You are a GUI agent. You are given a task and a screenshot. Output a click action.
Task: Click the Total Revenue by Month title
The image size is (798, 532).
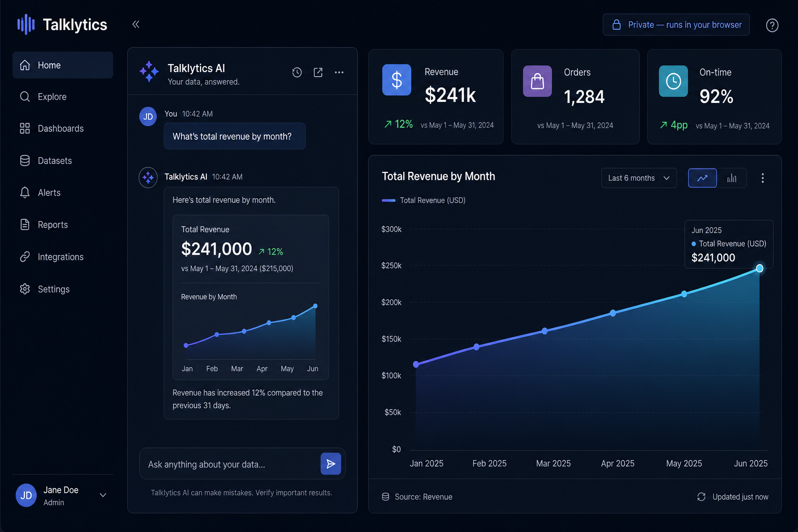click(x=438, y=177)
